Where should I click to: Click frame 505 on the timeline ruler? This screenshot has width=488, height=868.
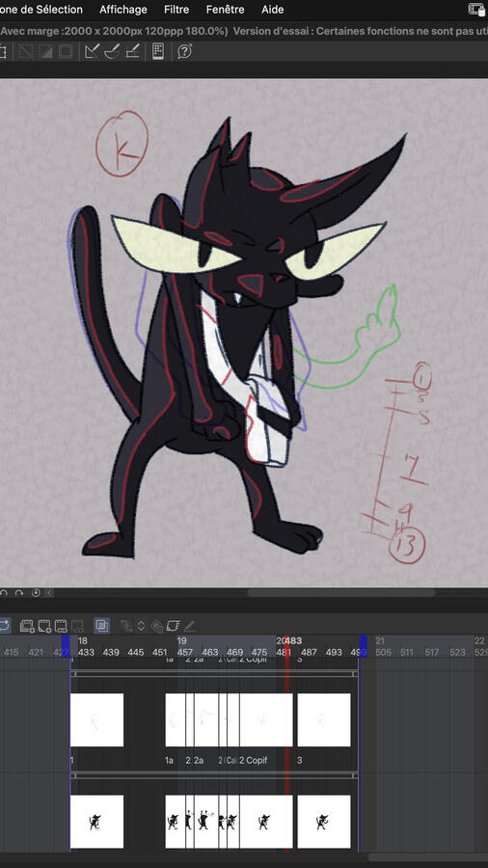(383, 652)
